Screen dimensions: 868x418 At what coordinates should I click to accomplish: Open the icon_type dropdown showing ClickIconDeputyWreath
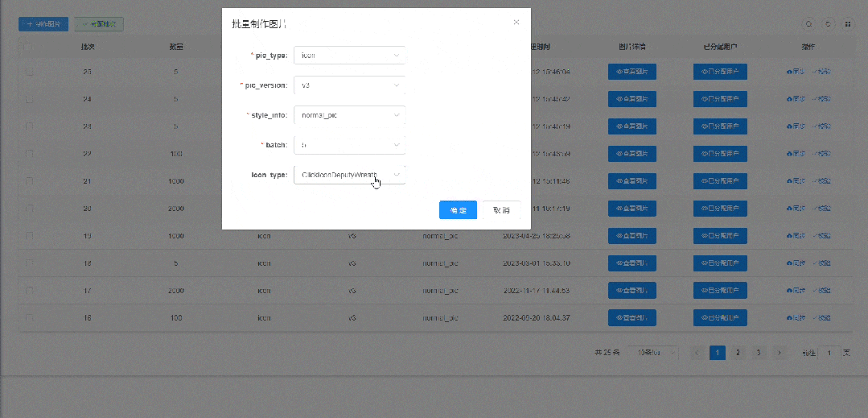(350, 175)
